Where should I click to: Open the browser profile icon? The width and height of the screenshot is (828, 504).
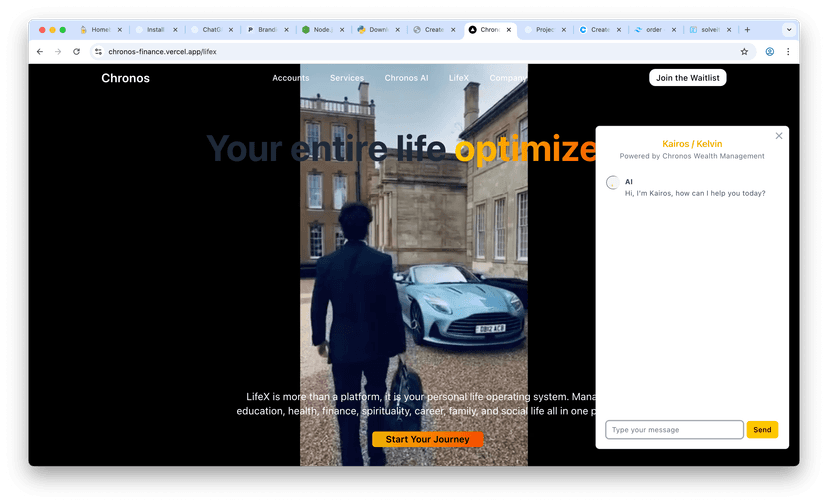769,52
